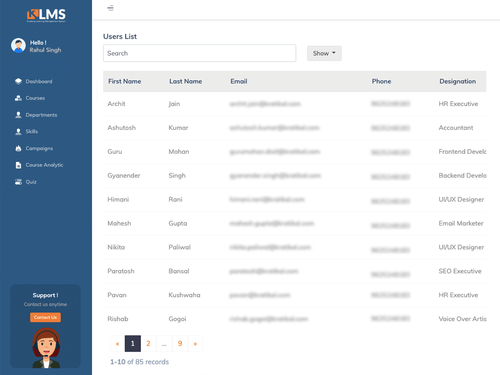Click the Contact Us button
The image size is (500, 375).
(x=45, y=317)
